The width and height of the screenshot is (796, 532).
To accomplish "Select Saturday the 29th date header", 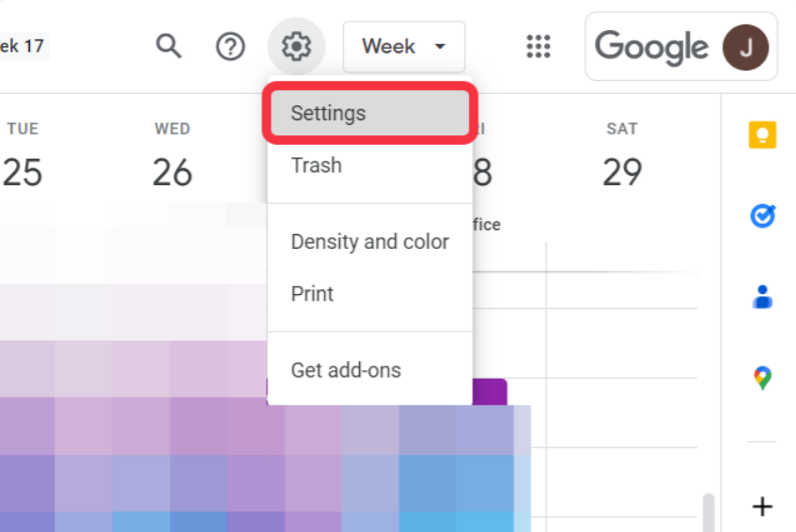I will [x=622, y=172].
